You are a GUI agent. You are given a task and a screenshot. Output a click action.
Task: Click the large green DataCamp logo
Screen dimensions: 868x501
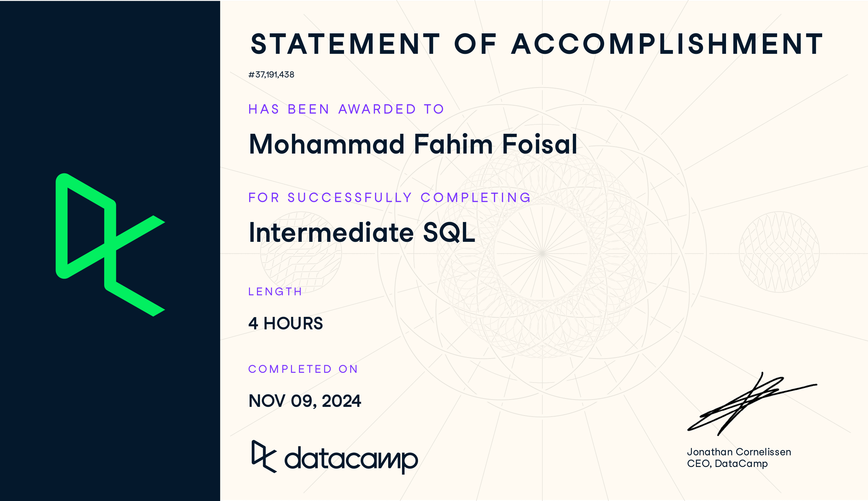pos(110,245)
